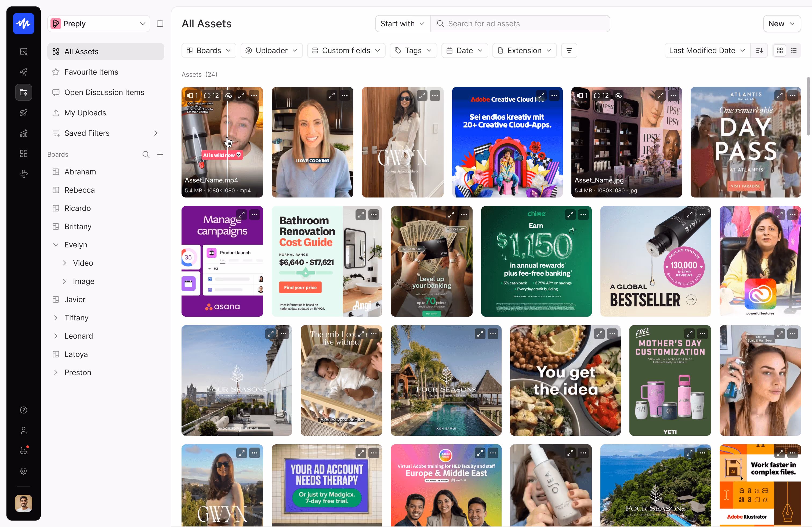Open more options on Bathroom Renovation card

click(x=374, y=215)
